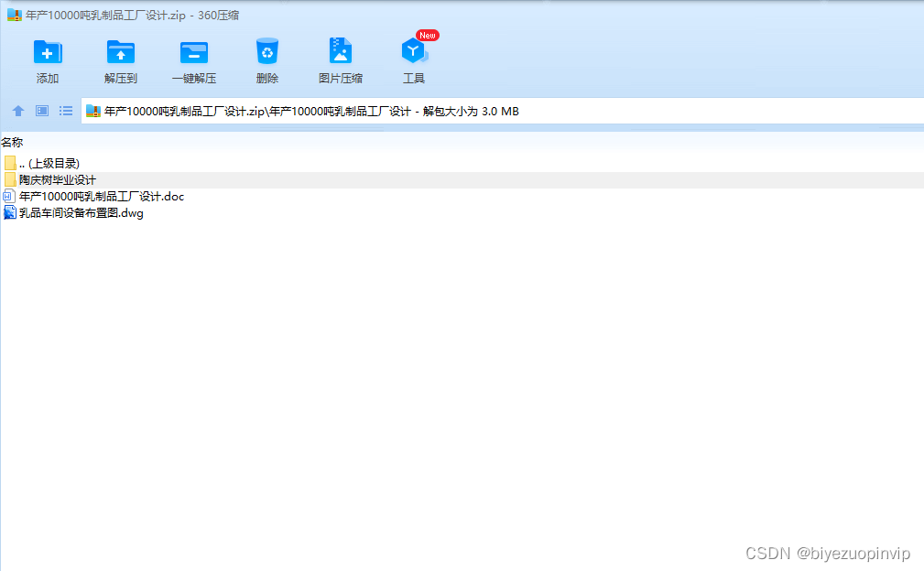This screenshot has width=924, height=571.
Task: Switch to thumbnail view icon
Action: tap(42, 111)
